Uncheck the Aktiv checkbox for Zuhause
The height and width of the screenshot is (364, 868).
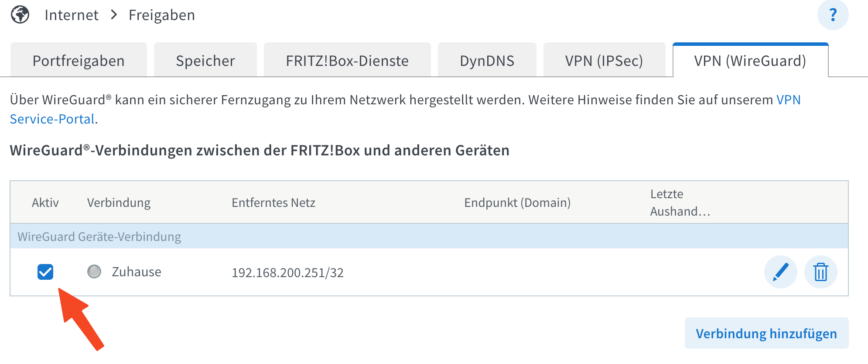point(45,271)
